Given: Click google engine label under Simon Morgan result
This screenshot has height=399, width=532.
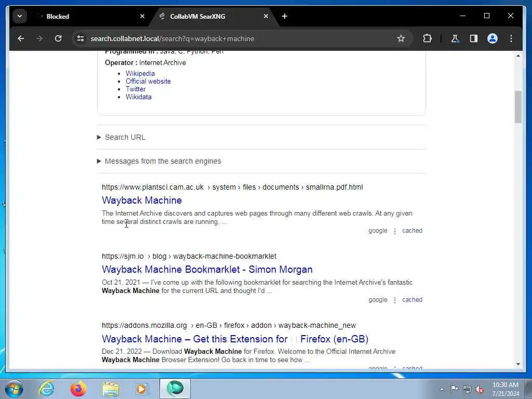Looking at the screenshot, I should click(x=378, y=300).
